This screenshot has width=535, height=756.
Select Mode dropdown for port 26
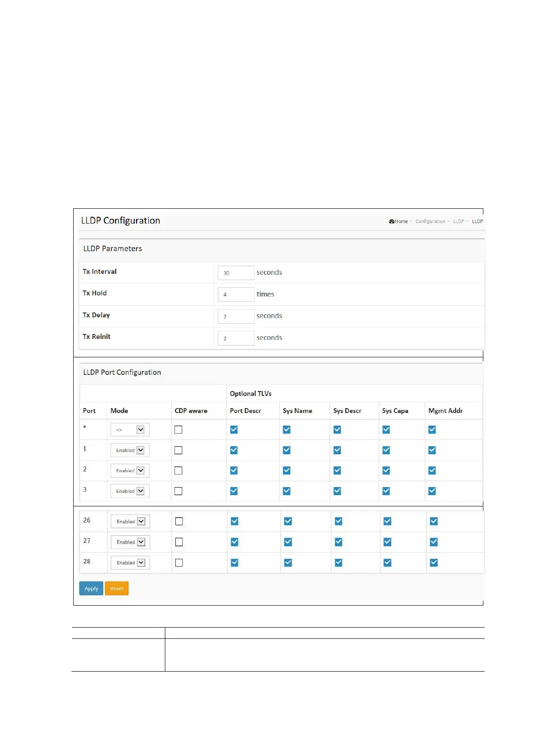[x=130, y=521]
